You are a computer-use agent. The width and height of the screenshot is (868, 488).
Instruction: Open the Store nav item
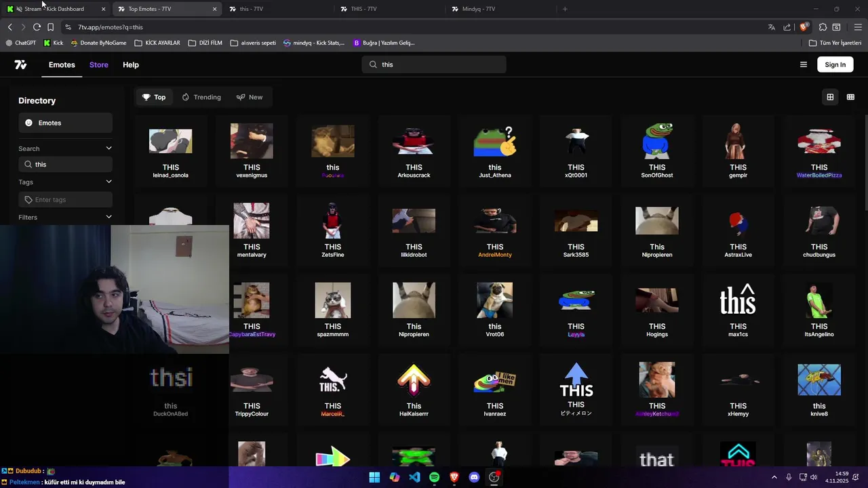99,64
